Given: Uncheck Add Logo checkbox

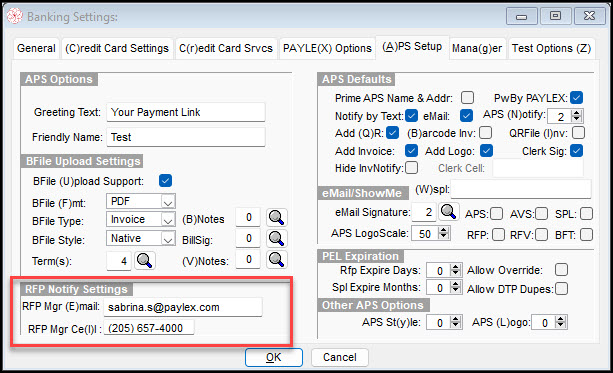Looking at the screenshot, I should tap(486, 151).
